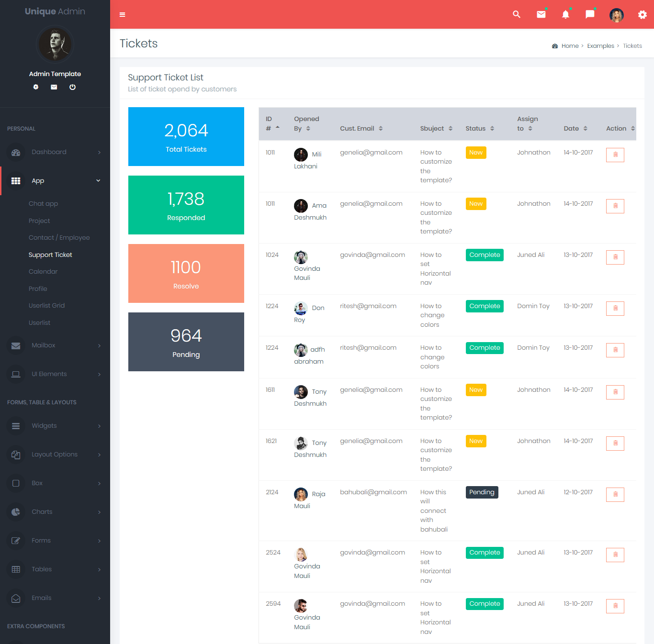Delete ticket 1011 using its trash icon
This screenshot has height=644, width=654.
coord(615,155)
